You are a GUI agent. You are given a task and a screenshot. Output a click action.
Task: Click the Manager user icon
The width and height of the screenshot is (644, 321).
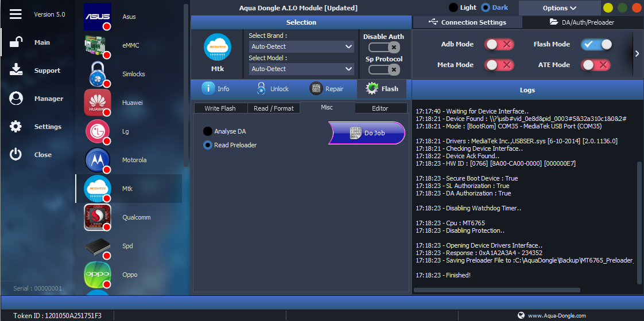click(15, 99)
